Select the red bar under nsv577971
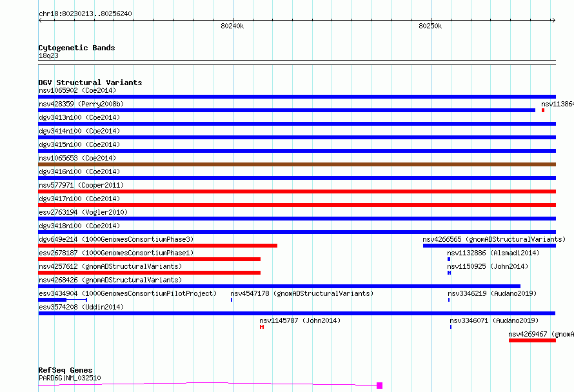This screenshot has height=392, width=574. (297, 191)
